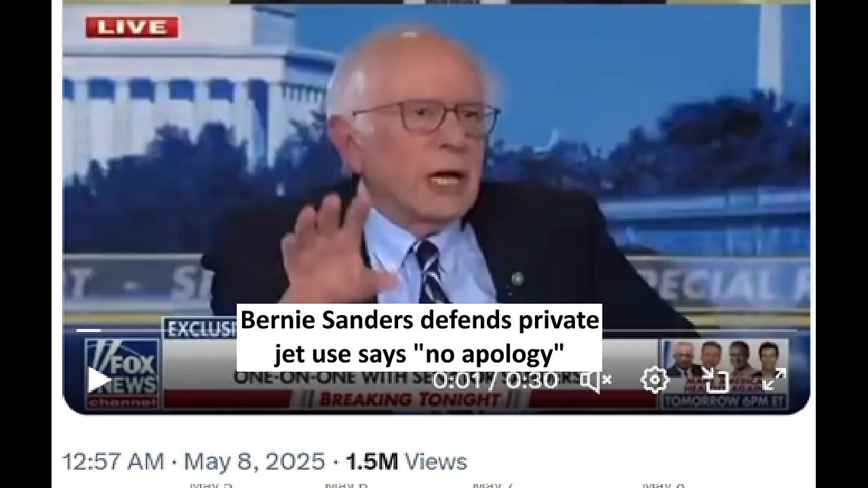
Task: Expand the video to fullscreen
Action: [774, 380]
